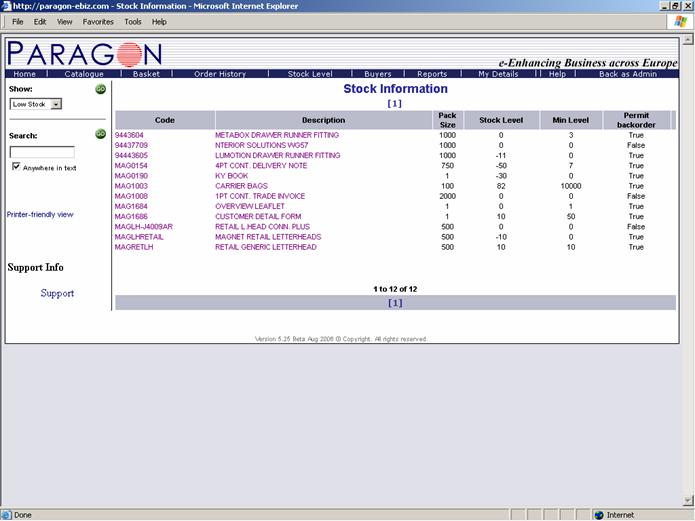Click the Permit backorder column header

click(636, 120)
